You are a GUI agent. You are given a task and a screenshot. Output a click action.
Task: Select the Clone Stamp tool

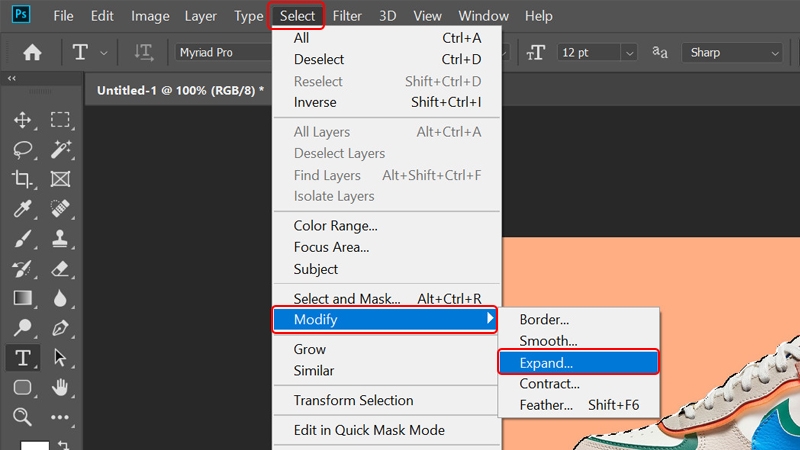pos(60,239)
